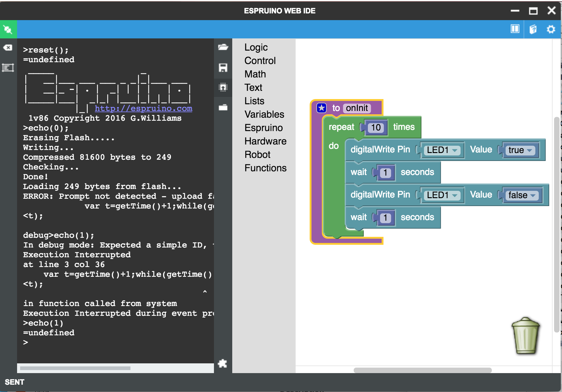
Task: Click 'Compressed 81600 bytes to 249' line
Action: [97, 157]
